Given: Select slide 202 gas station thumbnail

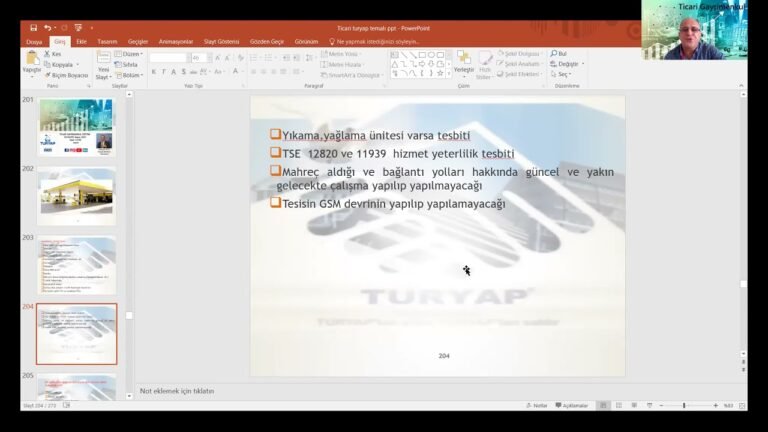Looking at the screenshot, I should point(76,196).
